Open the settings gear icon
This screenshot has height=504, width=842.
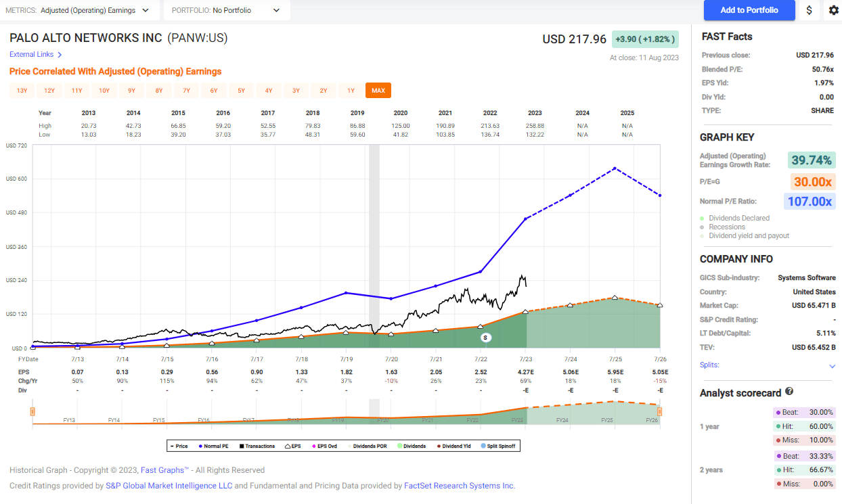(833, 10)
